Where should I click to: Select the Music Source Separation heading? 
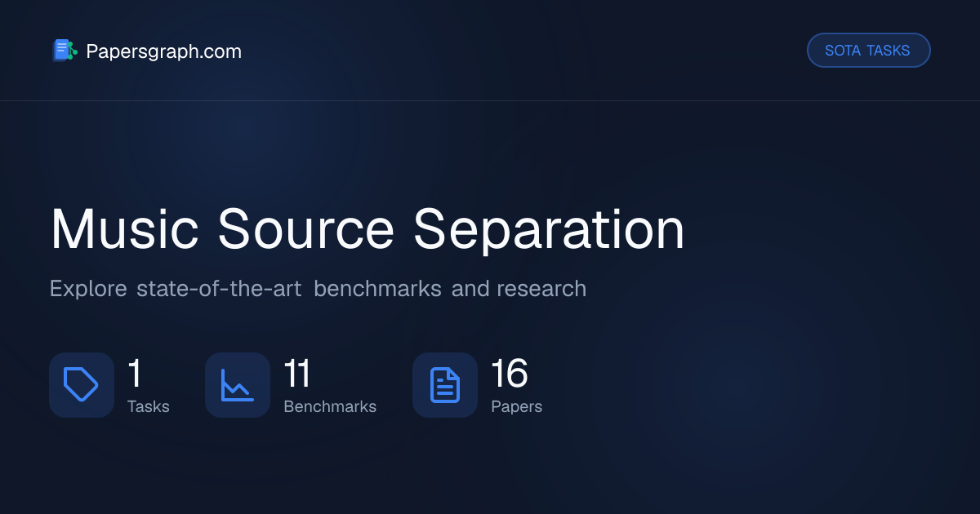point(367,229)
